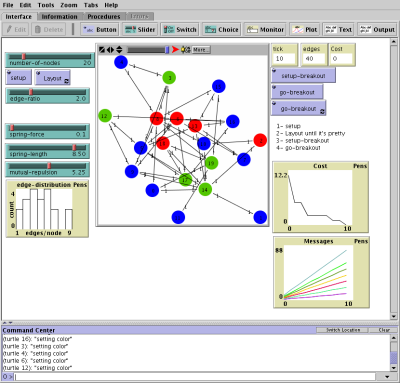The width and height of the screenshot is (400, 383).
Task: Add an Output widget
Action: 378,30
